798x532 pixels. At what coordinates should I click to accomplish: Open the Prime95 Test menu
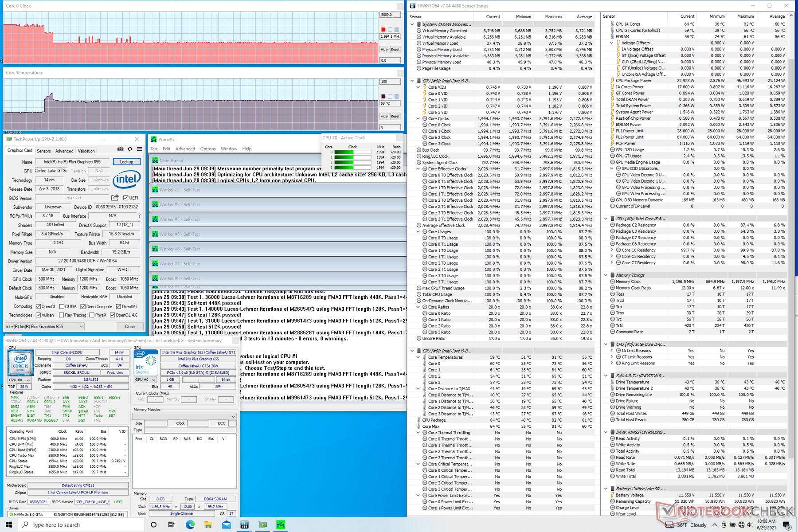(154, 149)
